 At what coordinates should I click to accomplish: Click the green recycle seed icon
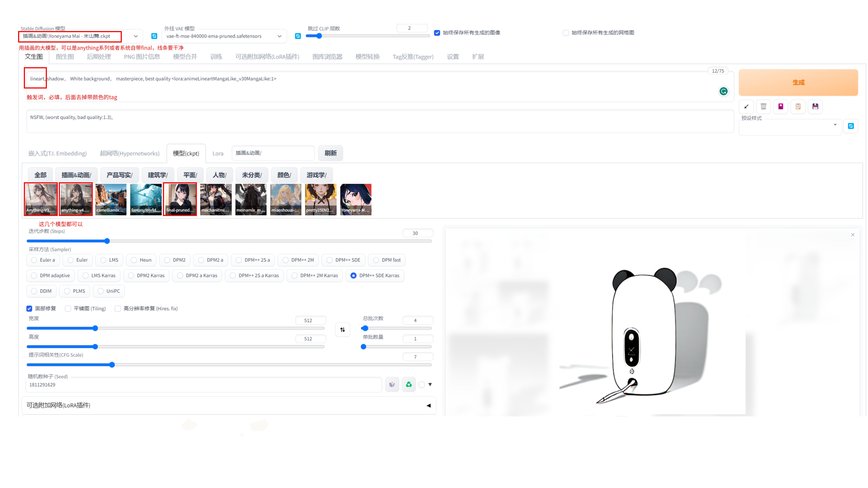pyautogui.click(x=409, y=384)
